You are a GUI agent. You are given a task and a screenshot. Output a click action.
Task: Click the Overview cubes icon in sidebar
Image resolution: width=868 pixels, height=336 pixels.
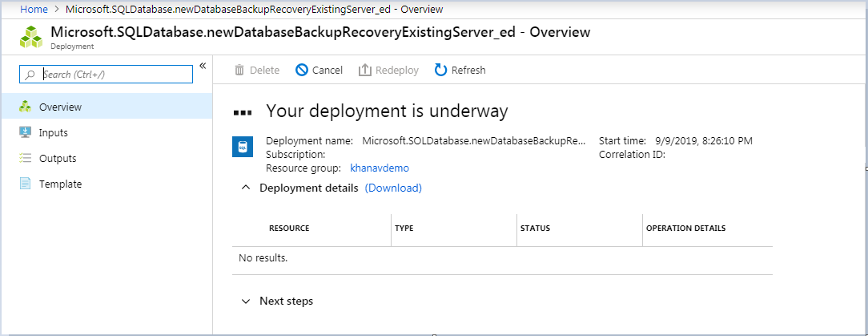[25, 107]
